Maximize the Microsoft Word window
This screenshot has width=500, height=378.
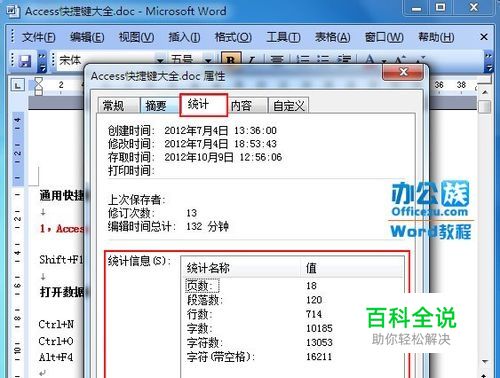click(x=440, y=7)
